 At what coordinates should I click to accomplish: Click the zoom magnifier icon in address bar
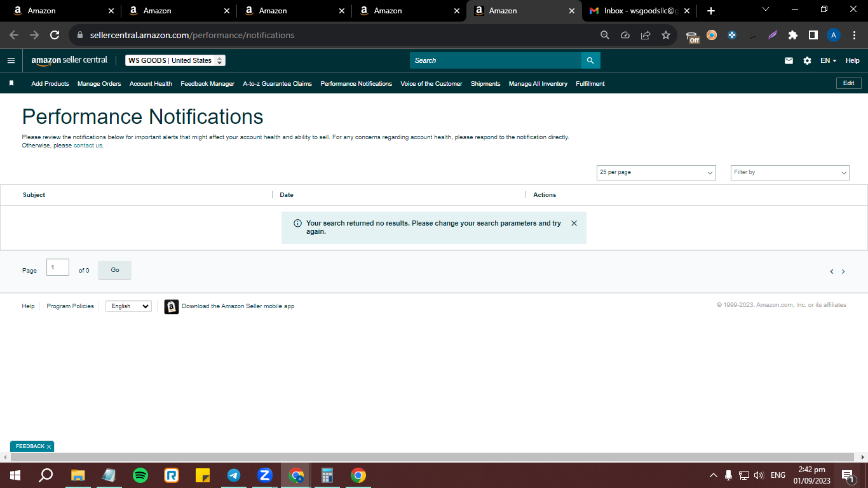coord(605,35)
